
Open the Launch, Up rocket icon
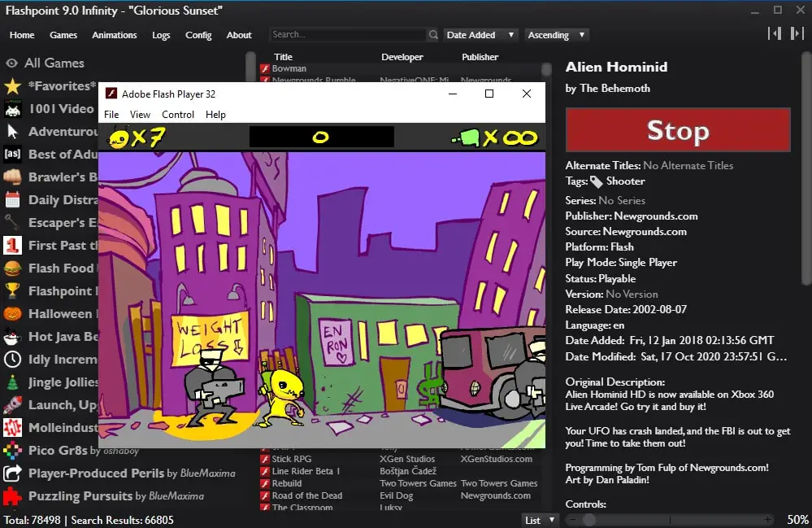tap(12, 404)
